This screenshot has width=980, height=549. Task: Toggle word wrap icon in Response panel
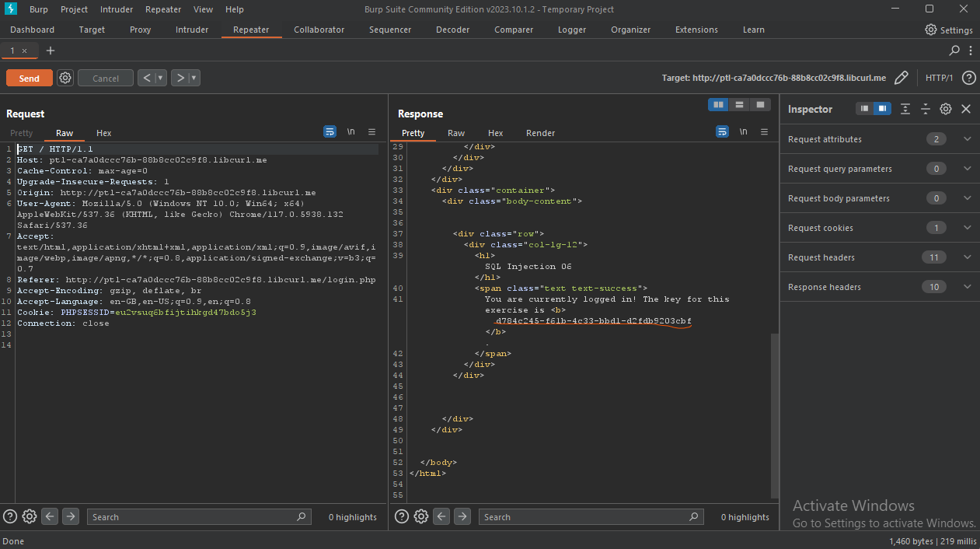723,132
